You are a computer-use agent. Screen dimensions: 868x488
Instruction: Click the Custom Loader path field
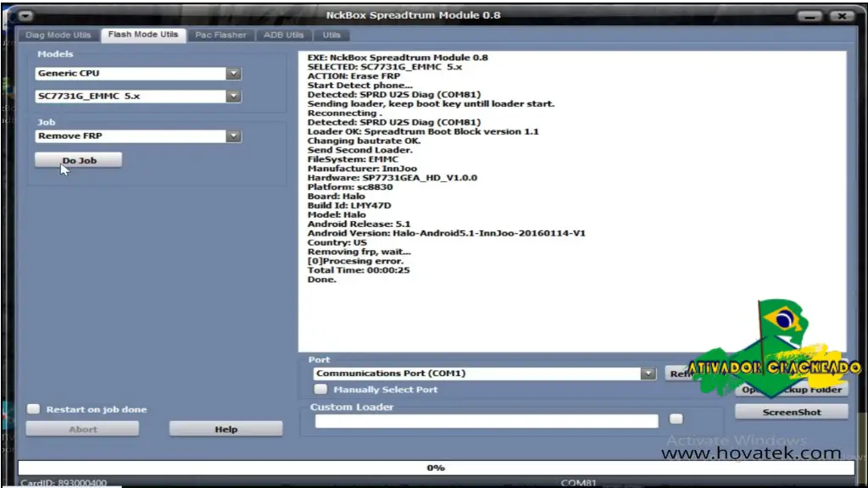tap(487, 420)
